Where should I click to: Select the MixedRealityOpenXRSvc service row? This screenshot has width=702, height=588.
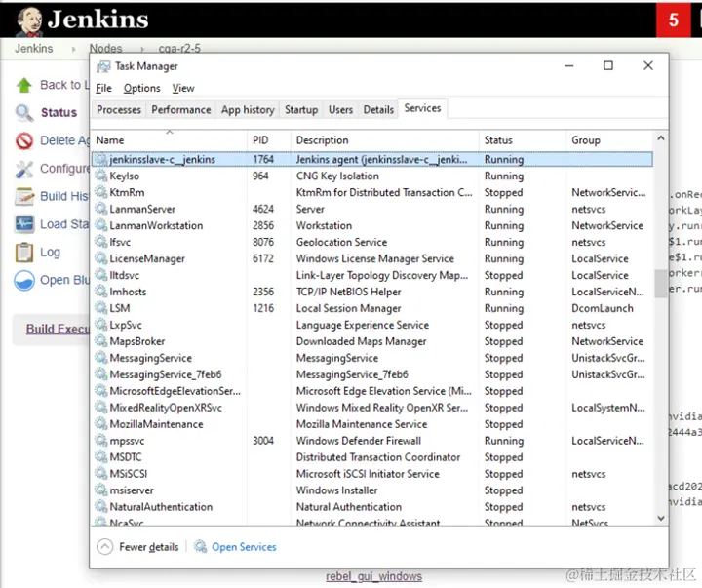pyautogui.click(x=372, y=408)
